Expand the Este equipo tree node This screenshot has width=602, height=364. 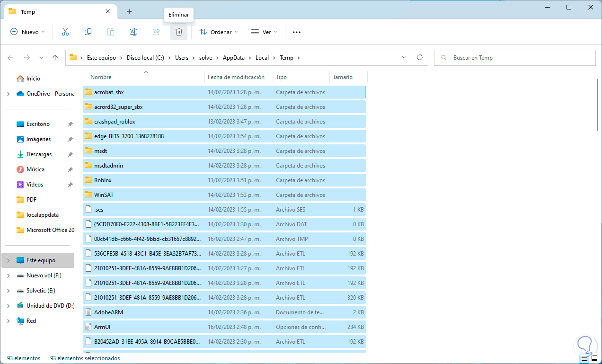[x=9, y=260]
